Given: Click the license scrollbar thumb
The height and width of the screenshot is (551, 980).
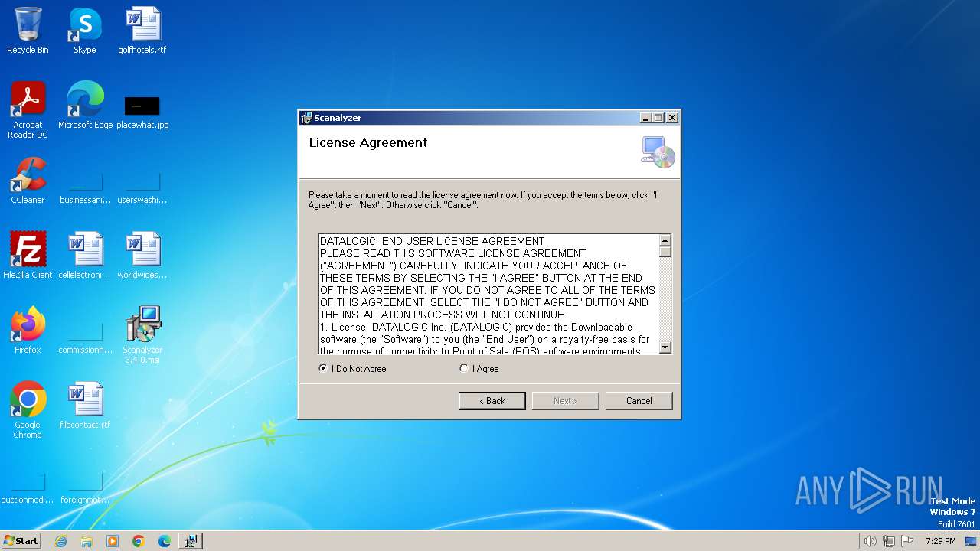Looking at the screenshot, I should (665, 252).
